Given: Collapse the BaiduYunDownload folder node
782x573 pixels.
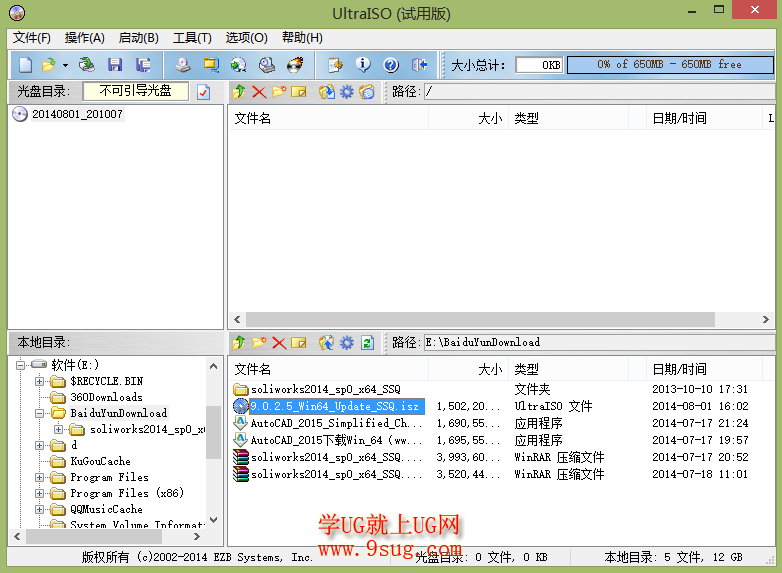Looking at the screenshot, I should (39, 413).
